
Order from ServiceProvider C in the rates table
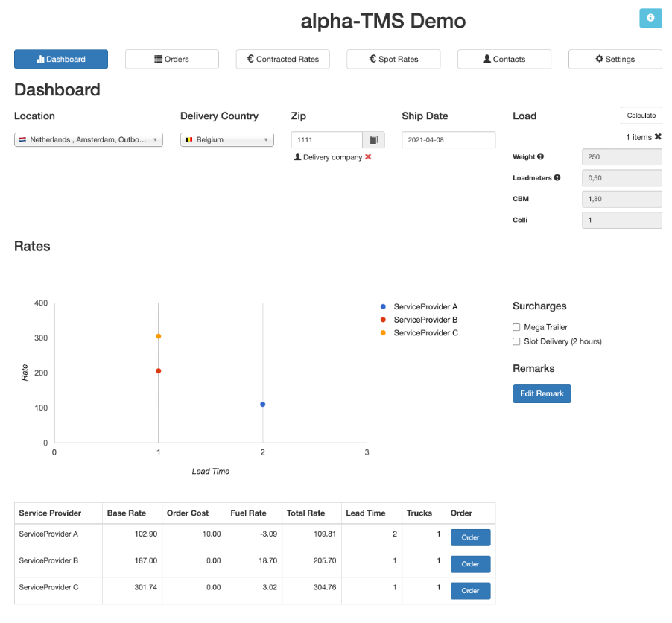[x=470, y=590]
